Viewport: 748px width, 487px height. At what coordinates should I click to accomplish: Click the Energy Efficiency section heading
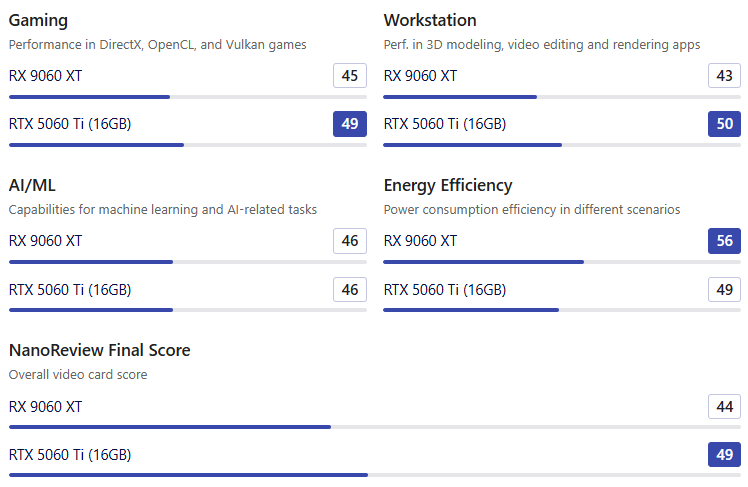coord(448,186)
